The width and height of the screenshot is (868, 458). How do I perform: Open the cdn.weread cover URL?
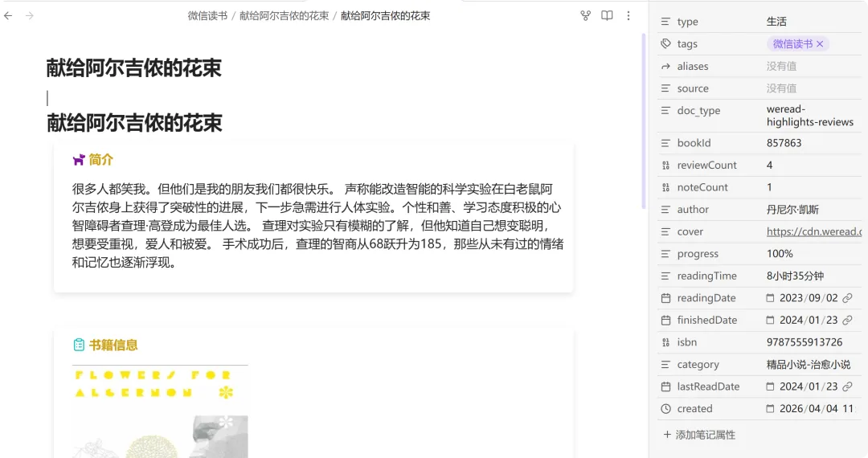pyautogui.click(x=813, y=231)
